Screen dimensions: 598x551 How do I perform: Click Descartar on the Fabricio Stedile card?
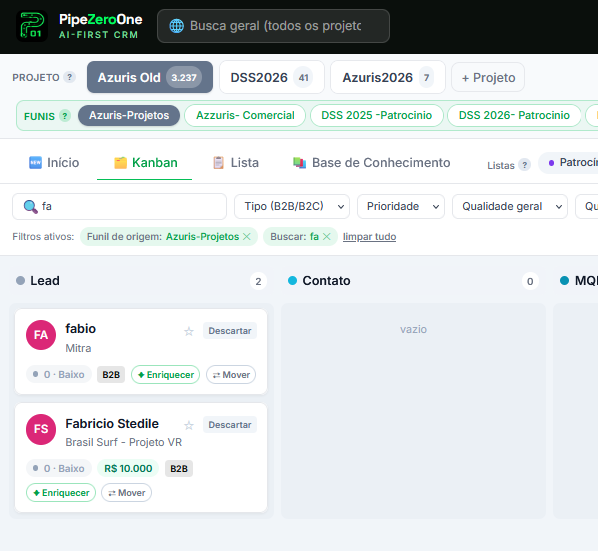[x=230, y=425]
